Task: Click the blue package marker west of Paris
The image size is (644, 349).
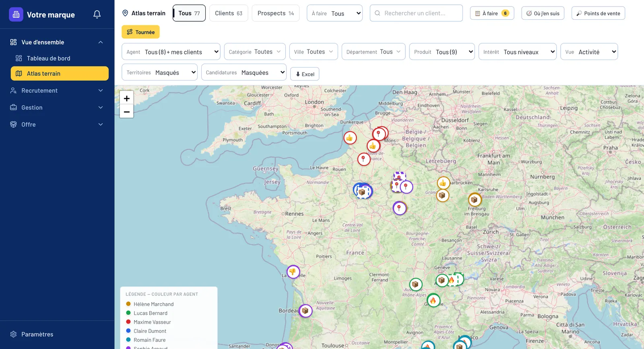Action: point(363,191)
